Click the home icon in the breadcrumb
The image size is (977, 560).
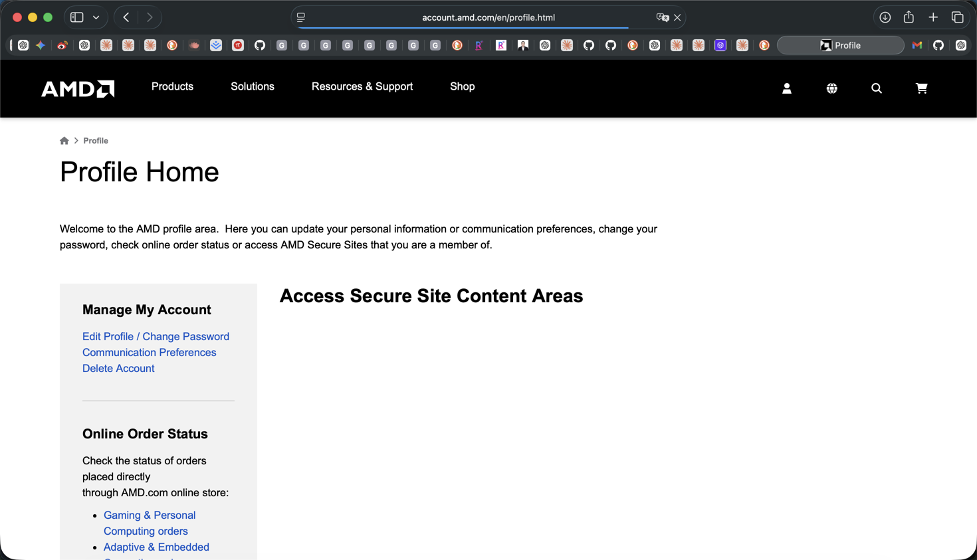coord(64,141)
